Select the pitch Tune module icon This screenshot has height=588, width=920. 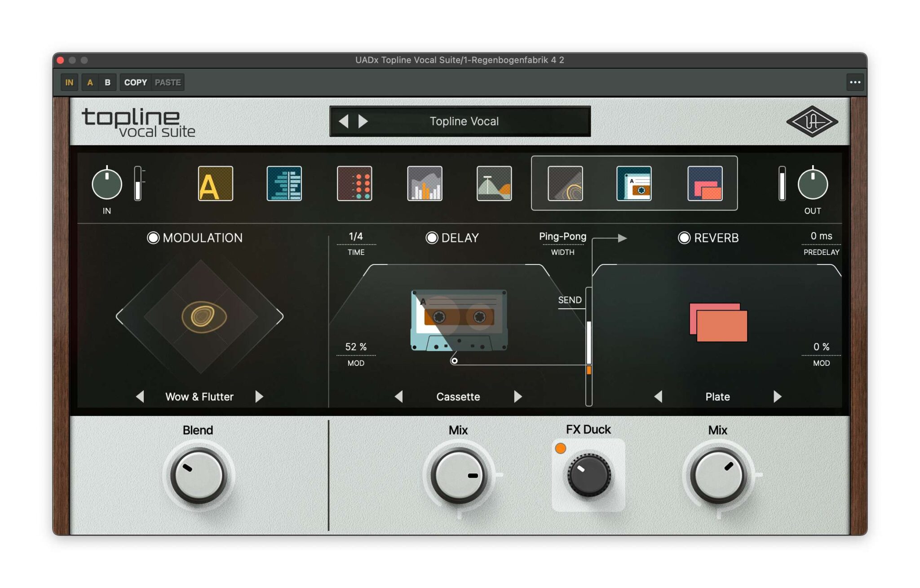point(216,184)
